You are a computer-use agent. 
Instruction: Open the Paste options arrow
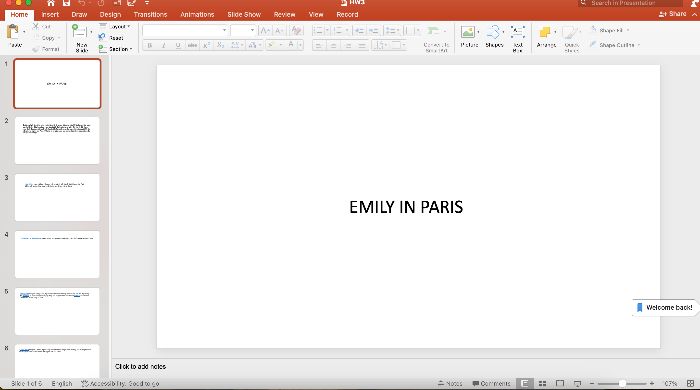[x=24, y=32]
